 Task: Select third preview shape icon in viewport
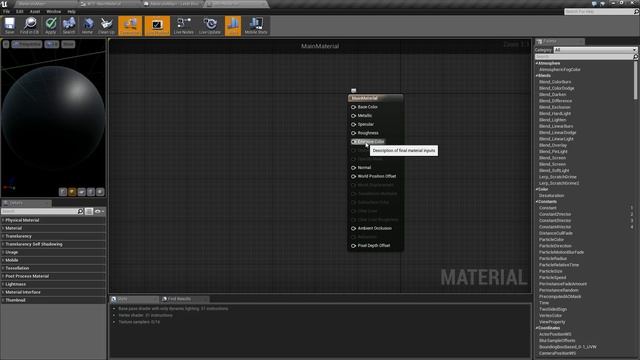82,192
